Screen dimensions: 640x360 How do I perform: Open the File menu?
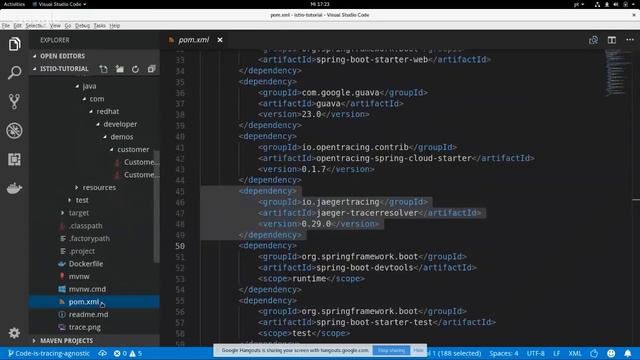point(6,26)
